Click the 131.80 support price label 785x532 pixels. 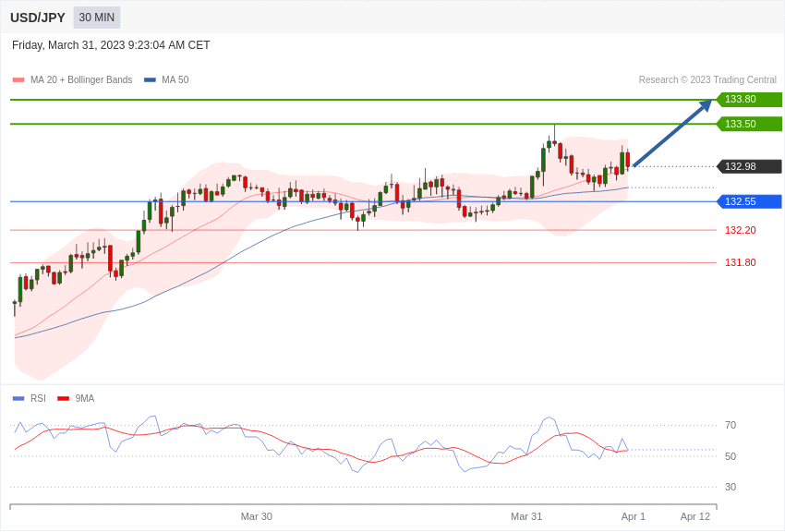tap(741, 262)
